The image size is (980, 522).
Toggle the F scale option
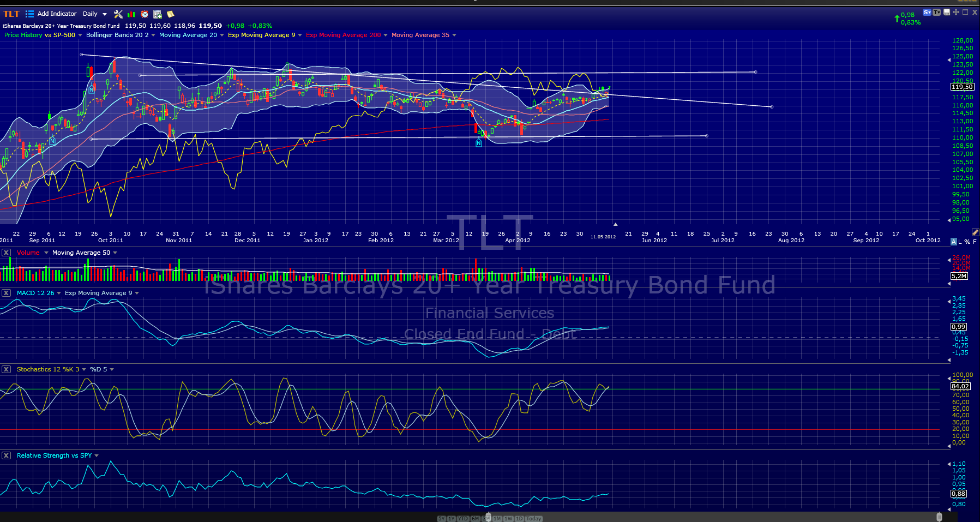coord(975,242)
